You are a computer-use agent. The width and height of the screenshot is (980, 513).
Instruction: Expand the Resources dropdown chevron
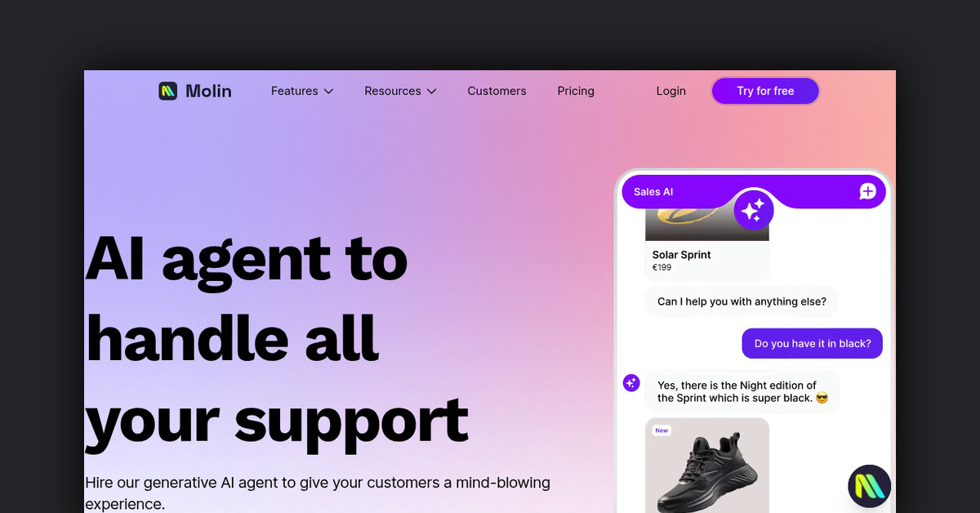point(431,91)
